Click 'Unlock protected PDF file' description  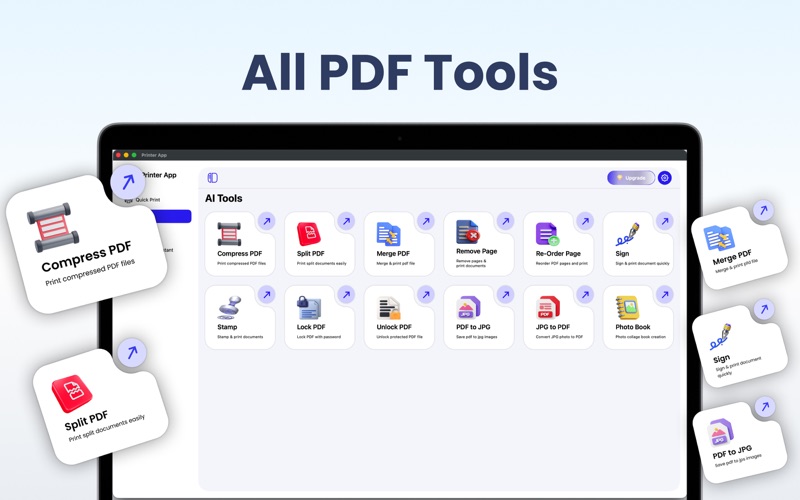pyautogui.click(x=399, y=337)
